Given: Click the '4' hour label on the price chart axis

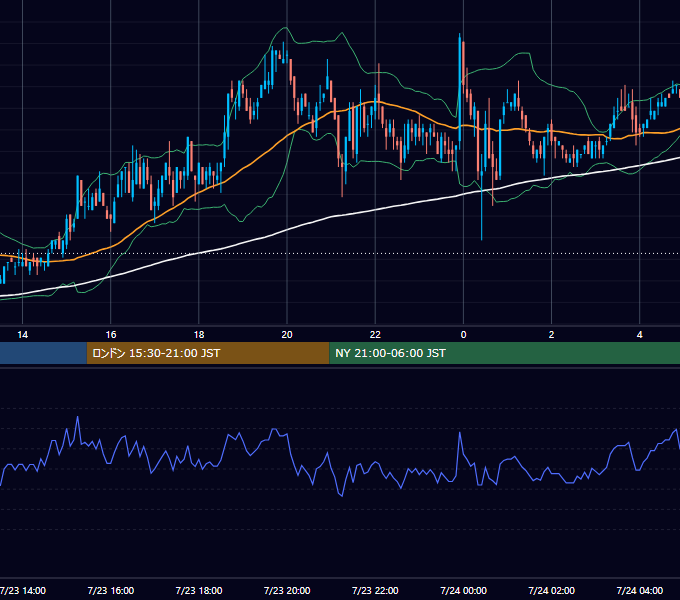Looking at the screenshot, I should (640, 335).
